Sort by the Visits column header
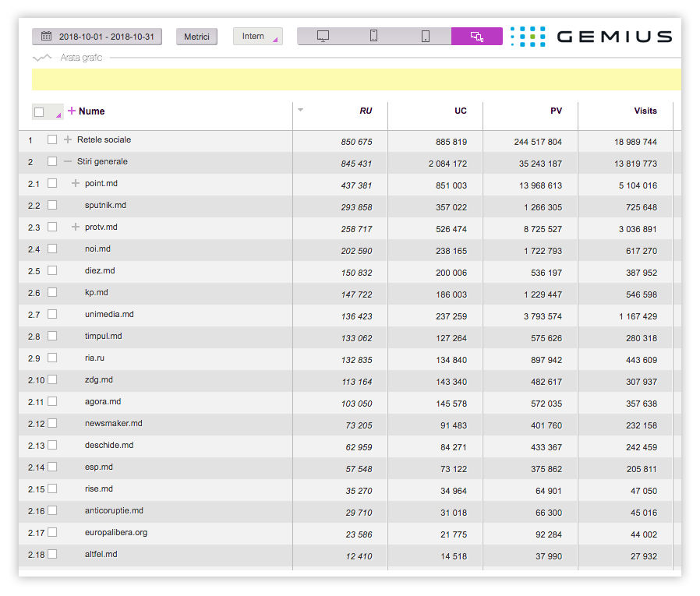Screen dimensions: 700x596 pyautogui.click(x=645, y=111)
